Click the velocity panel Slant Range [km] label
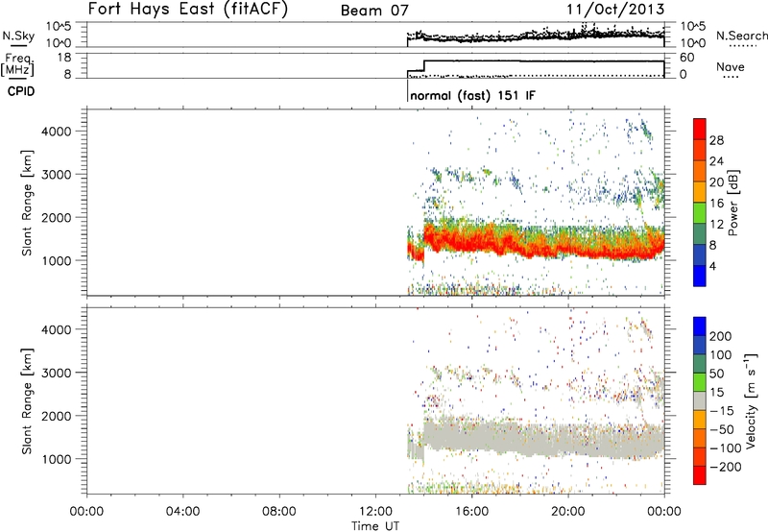Image resolution: width=768 pixels, height=532 pixels. (x=27, y=401)
